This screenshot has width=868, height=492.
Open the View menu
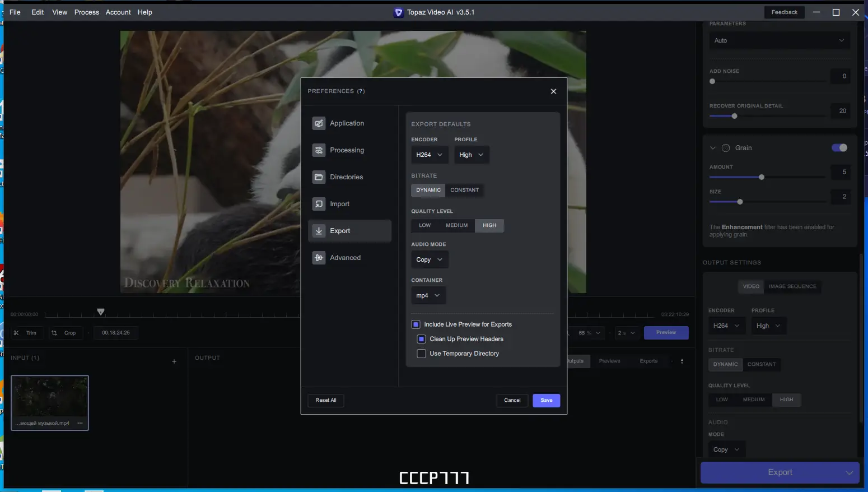[59, 12]
